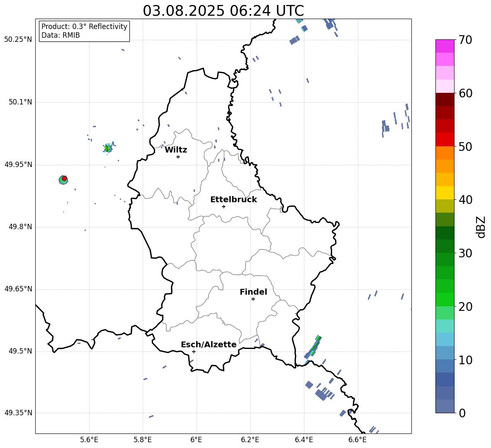Click the red radar echo dot
This screenshot has width=491, height=448.
[64, 179]
